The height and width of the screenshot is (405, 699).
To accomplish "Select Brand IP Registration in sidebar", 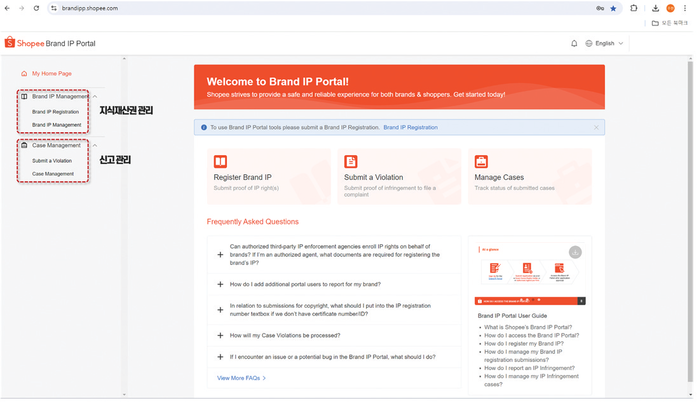I will click(x=55, y=112).
